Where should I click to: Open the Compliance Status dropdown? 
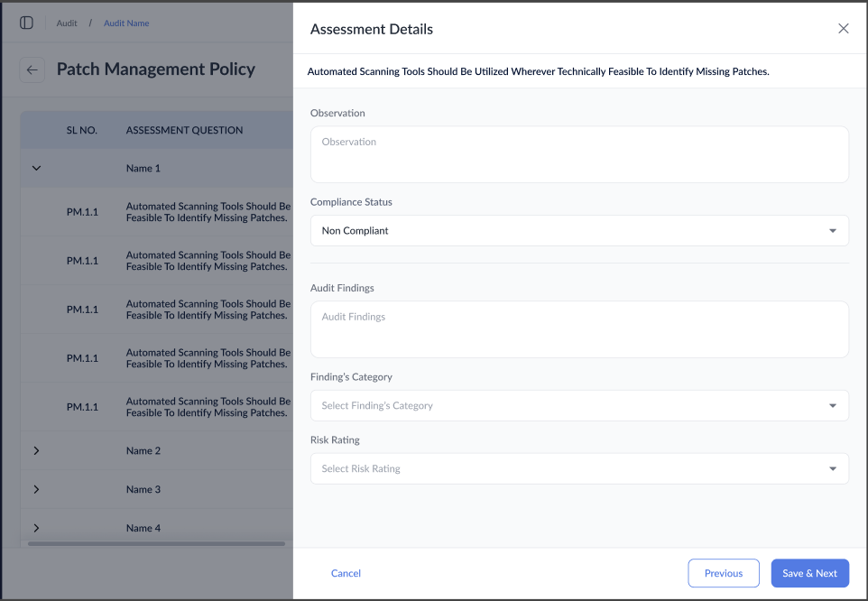point(579,231)
